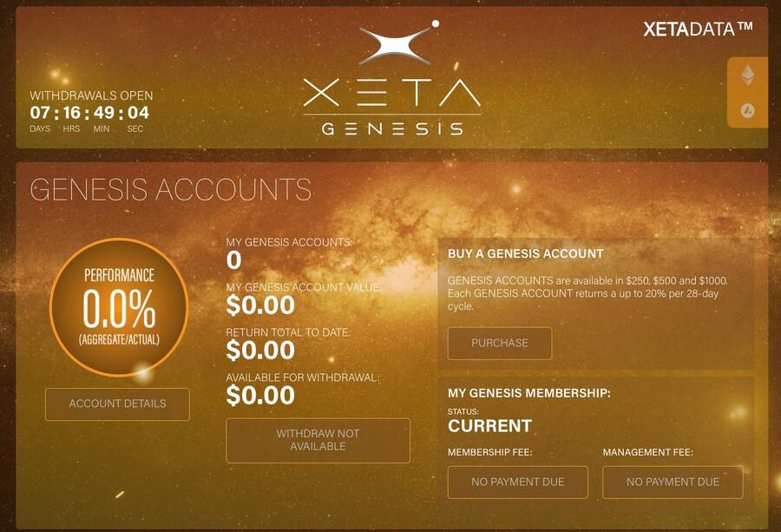The height and width of the screenshot is (532, 781).
Task: Click the XETADATA brand mark
Action: click(698, 30)
